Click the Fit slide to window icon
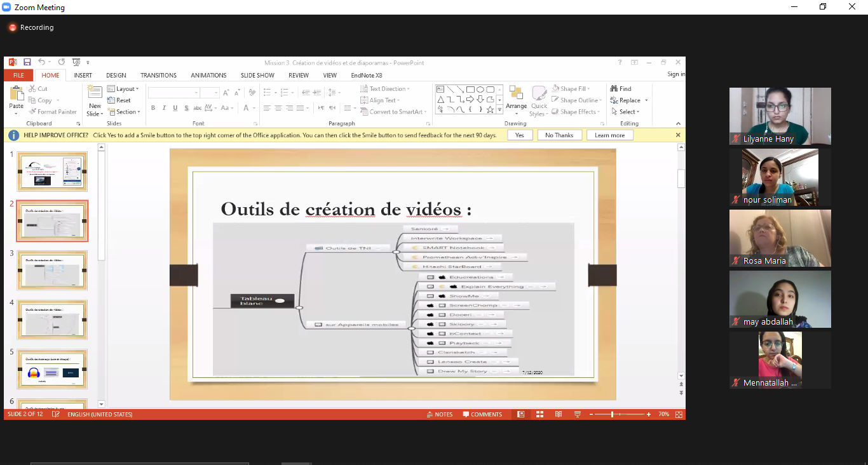This screenshot has height=465, width=868. 679,414
